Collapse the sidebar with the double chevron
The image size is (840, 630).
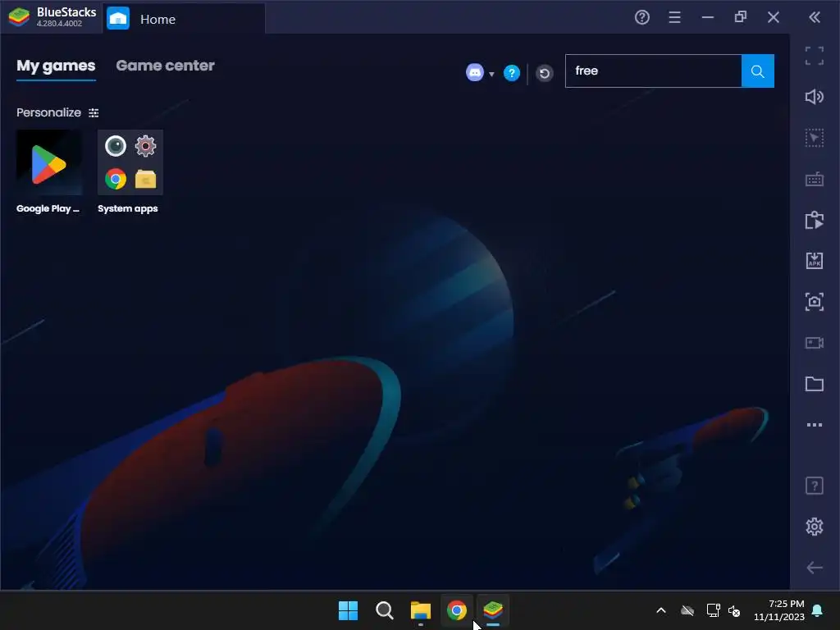(x=815, y=17)
